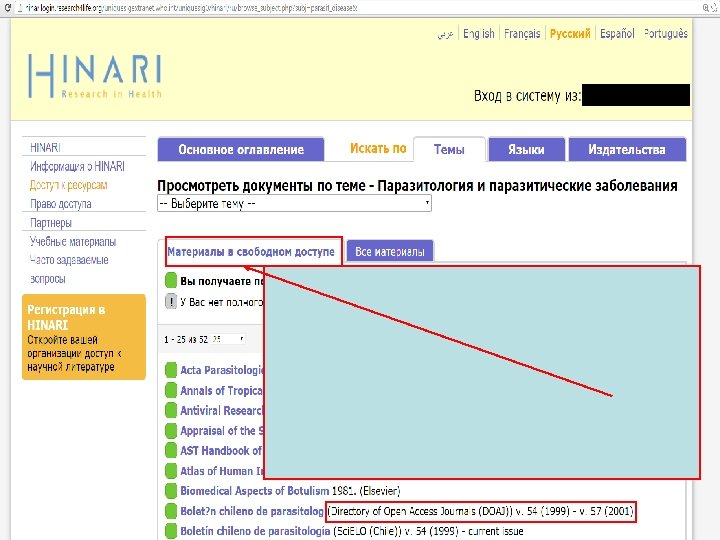Open Acta Parasitologica journal link
This screenshot has width=720, height=540.
pyautogui.click(x=222, y=370)
